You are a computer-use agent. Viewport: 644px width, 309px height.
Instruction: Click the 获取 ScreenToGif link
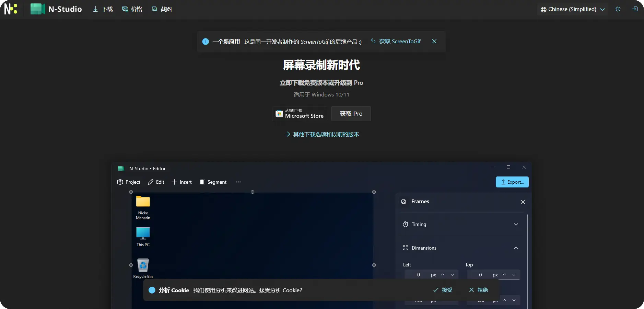click(x=396, y=41)
